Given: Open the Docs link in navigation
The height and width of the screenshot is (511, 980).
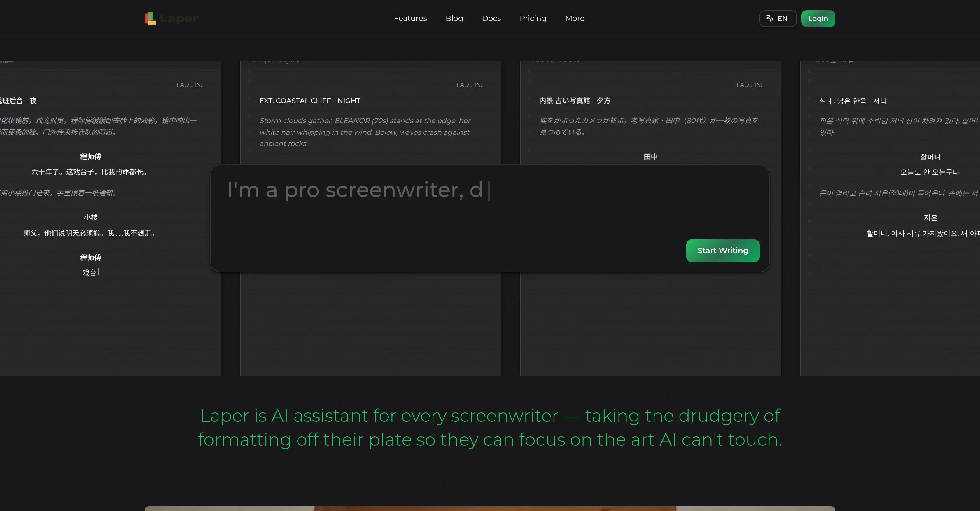Looking at the screenshot, I should tap(491, 18).
